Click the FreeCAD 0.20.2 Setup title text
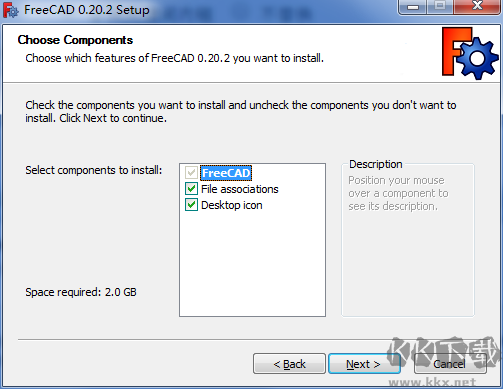 coord(87,10)
